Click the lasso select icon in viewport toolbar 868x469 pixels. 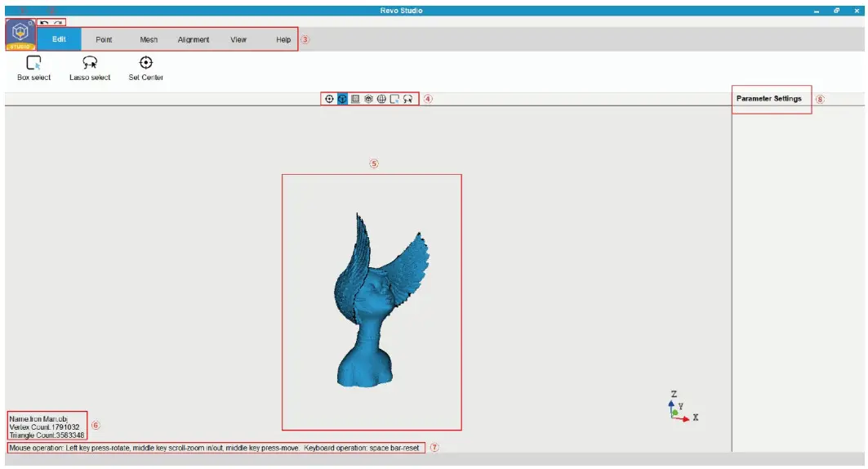click(x=408, y=99)
